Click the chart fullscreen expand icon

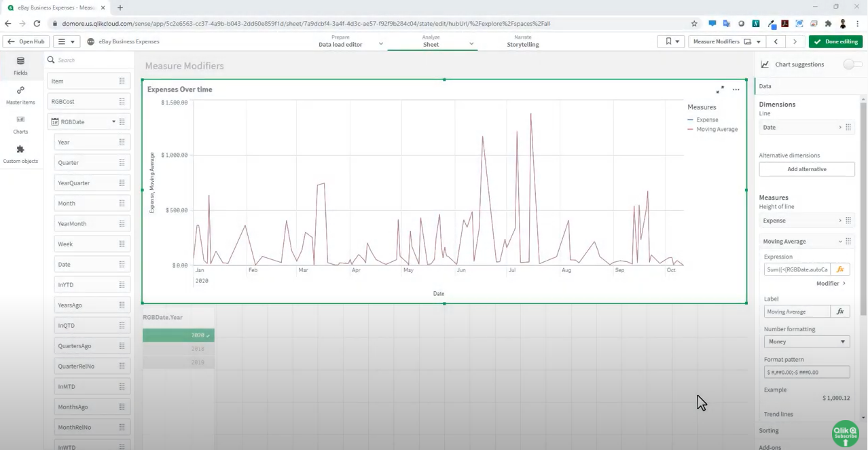point(720,90)
